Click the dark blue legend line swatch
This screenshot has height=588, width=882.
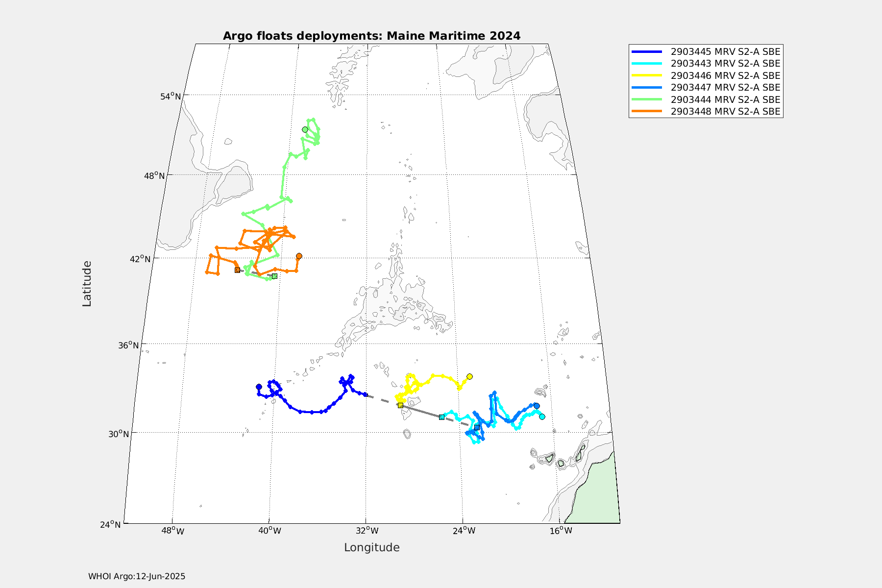[x=647, y=51]
